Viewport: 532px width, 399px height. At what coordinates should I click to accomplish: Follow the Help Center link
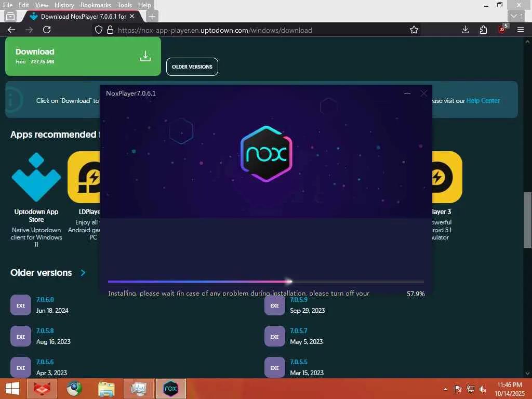pyautogui.click(x=483, y=101)
